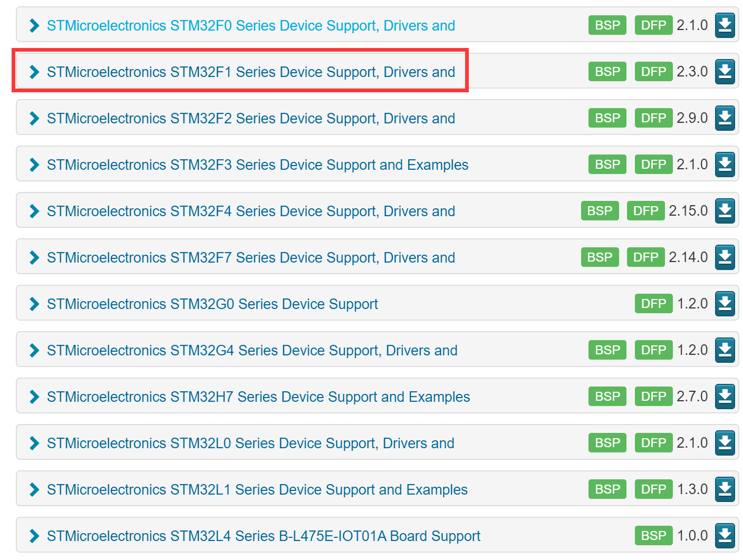The height and width of the screenshot is (560, 743).
Task: Download the STM32F4 pack version 2.15.0
Action: point(725,211)
